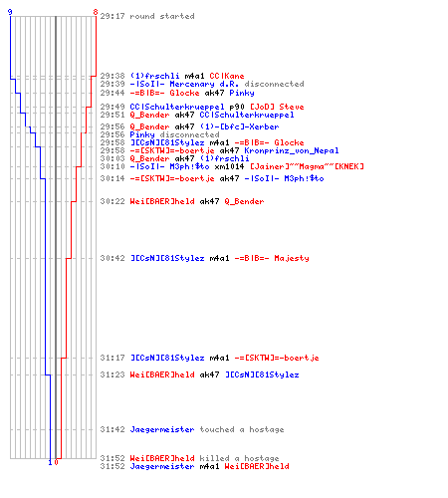Click [JoD] Steve victim name
Viewport: 448px width, 498px height.
pyautogui.click(x=277, y=107)
